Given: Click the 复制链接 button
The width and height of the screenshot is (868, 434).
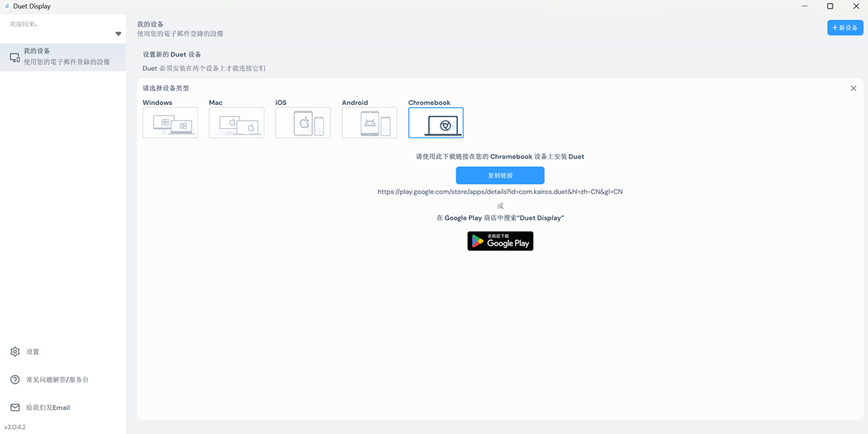Looking at the screenshot, I should point(500,175).
